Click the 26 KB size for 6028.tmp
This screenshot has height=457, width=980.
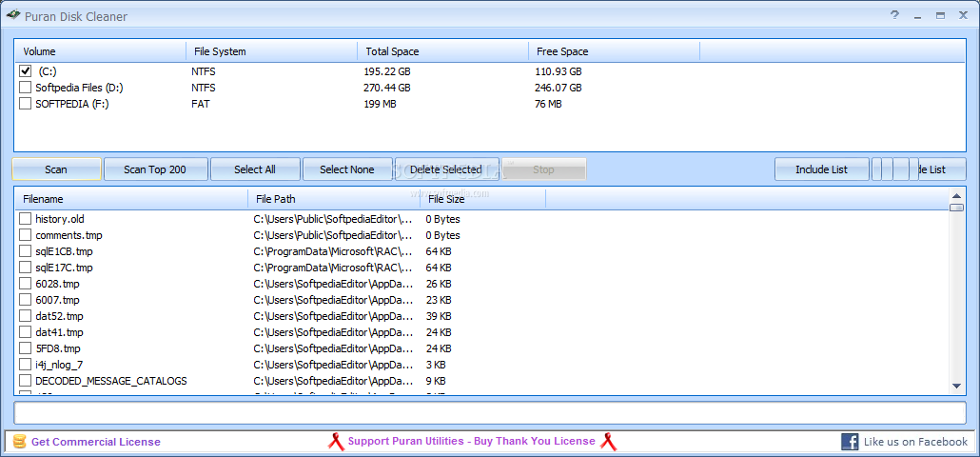point(438,284)
